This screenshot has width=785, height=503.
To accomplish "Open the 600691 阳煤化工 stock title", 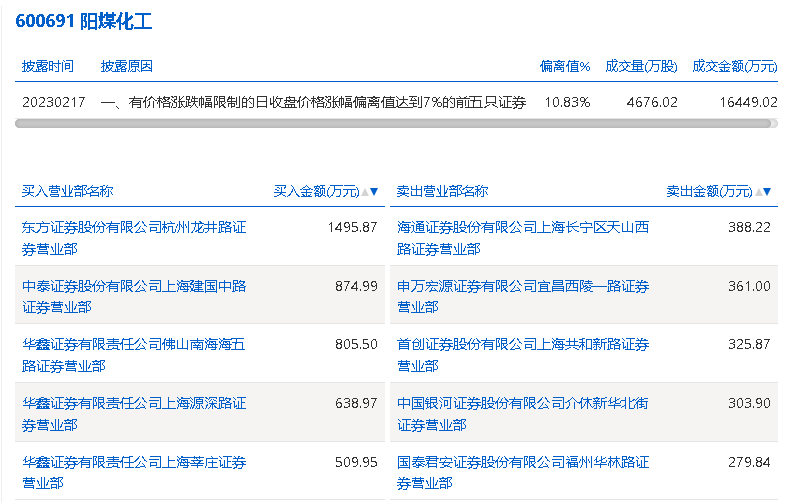I will click(84, 21).
